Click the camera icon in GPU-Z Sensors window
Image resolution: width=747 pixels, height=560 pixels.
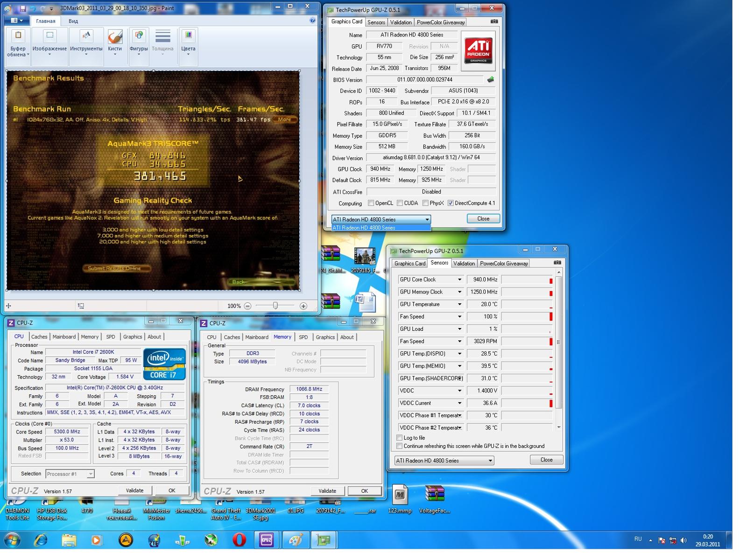click(x=557, y=263)
